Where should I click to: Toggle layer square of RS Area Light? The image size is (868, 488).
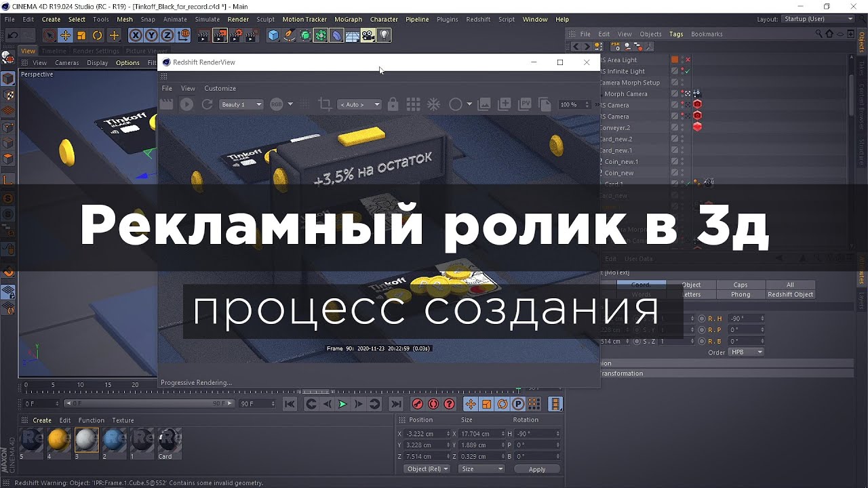pos(675,60)
